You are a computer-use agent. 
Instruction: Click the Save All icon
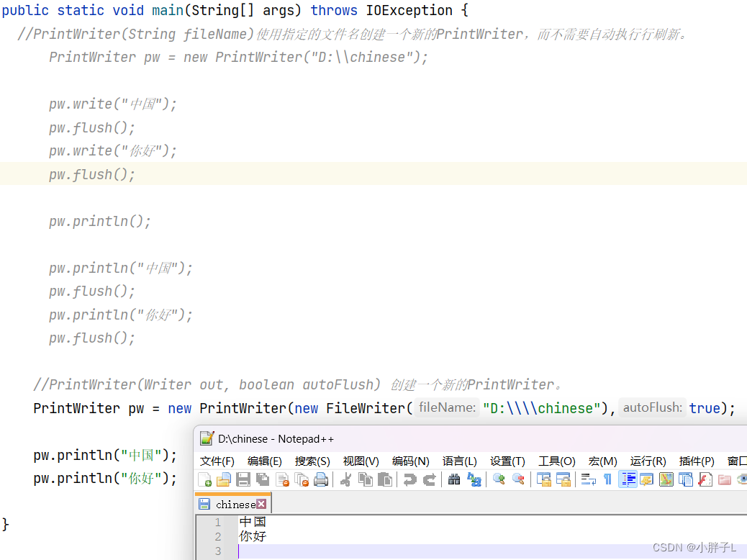[x=263, y=479]
